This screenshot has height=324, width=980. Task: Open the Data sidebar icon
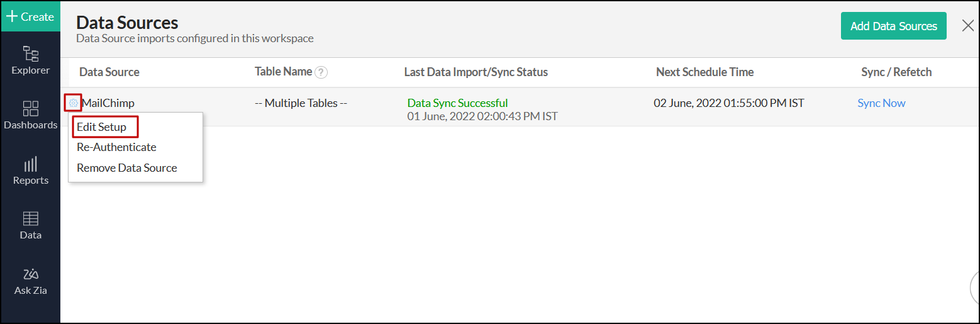[30, 225]
